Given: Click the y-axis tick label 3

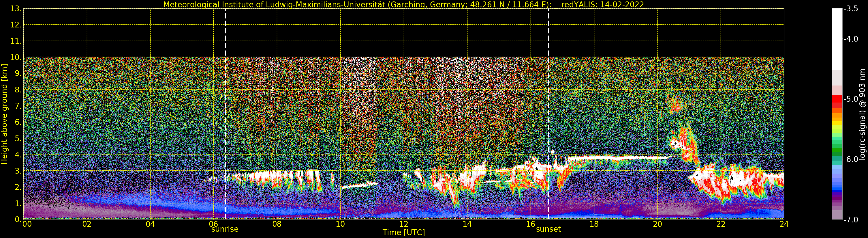Looking at the screenshot, I should (x=18, y=171).
